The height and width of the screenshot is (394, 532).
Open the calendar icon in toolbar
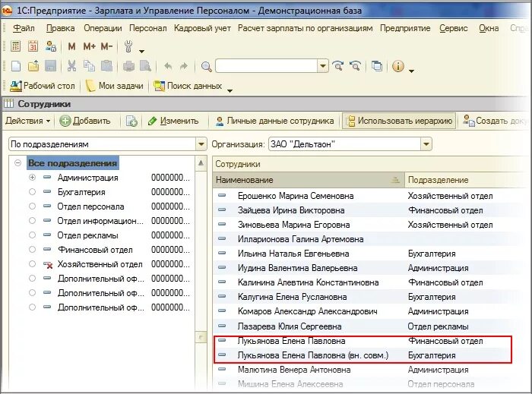pos(33,46)
